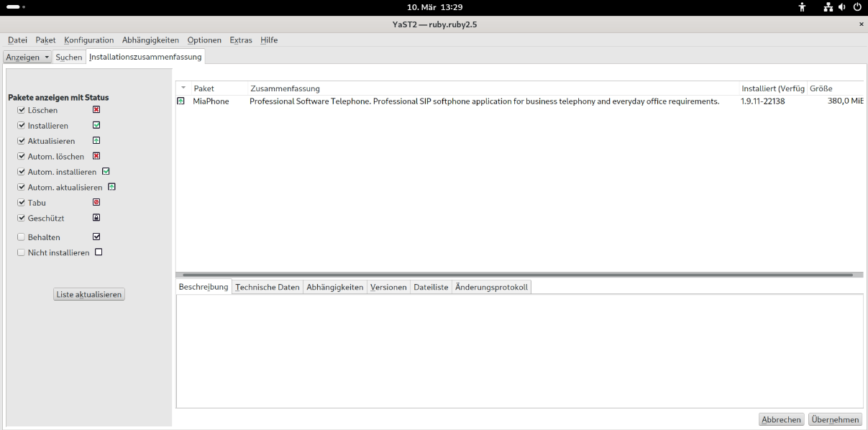Sort by the Paket column header

219,88
